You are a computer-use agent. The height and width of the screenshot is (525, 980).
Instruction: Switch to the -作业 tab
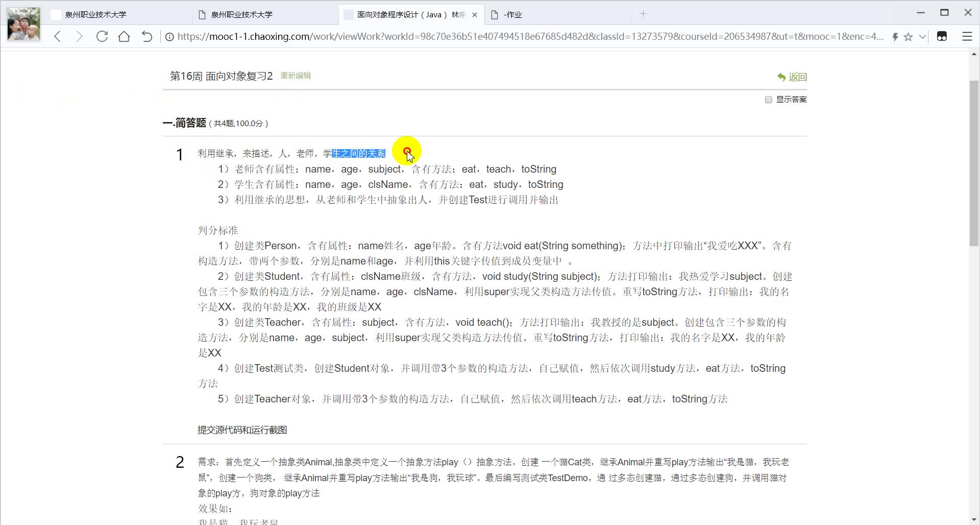[512, 14]
